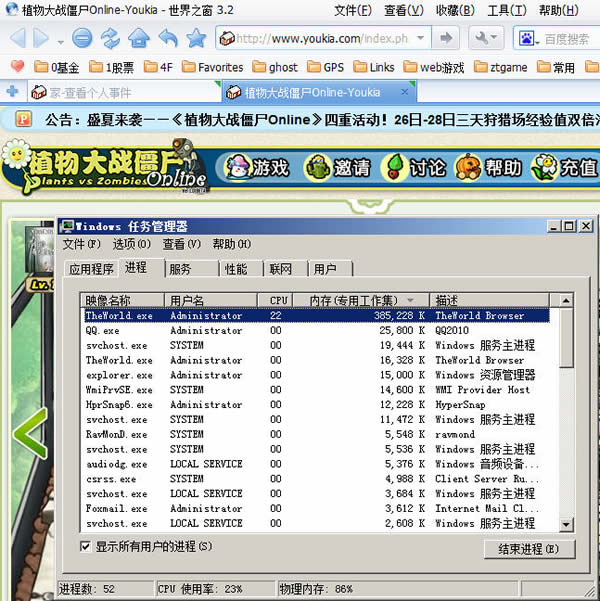Select Foxmail.exe process row
600x601 pixels.
tap(316, 508)
